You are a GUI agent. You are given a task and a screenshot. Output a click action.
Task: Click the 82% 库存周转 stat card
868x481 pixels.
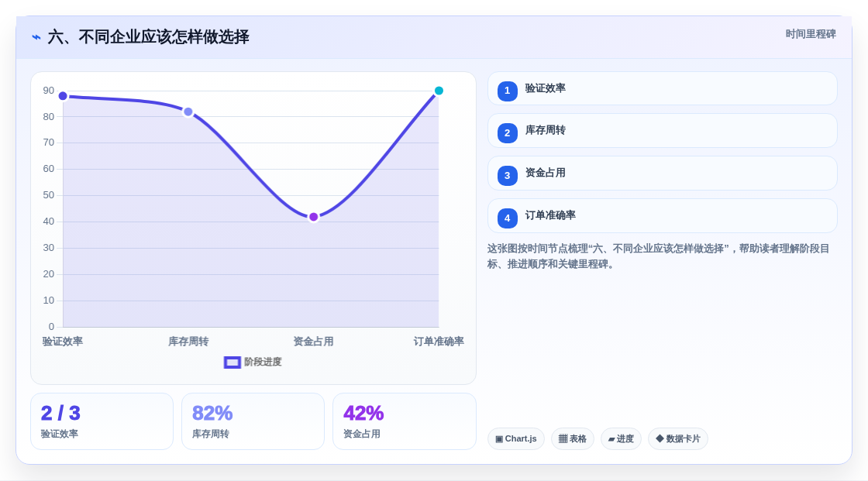[x=253, y=421]
